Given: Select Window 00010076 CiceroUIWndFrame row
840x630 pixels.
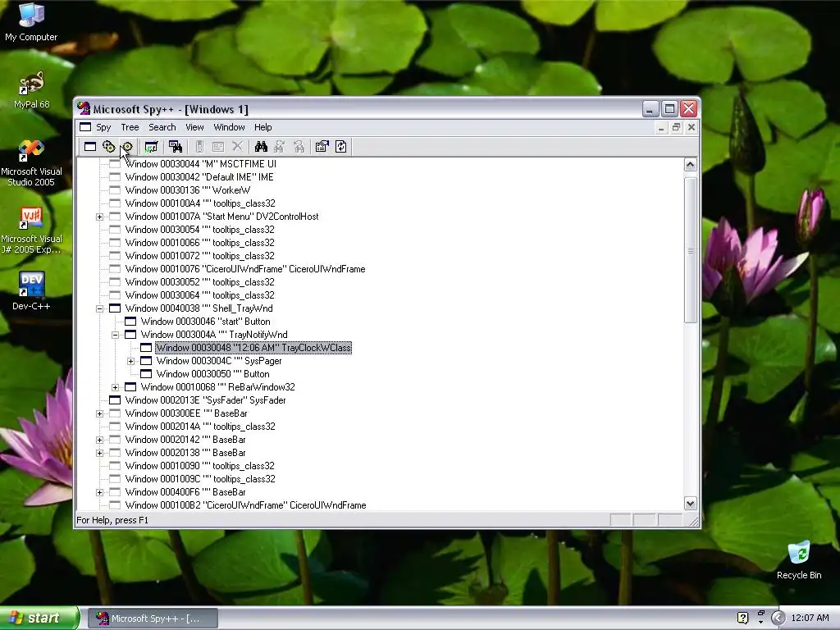Looking at the screenshot, I should 245,269.
